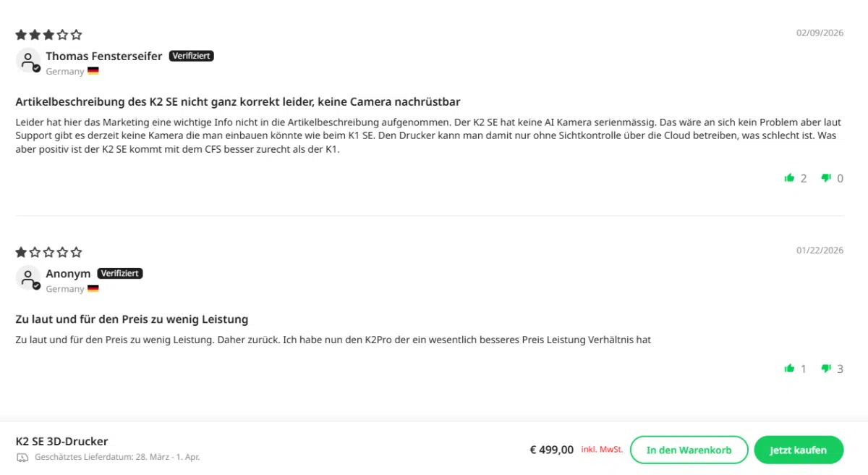Screen dimensions: 868x475
Task: Add the printer via In den Warenkorb
Action: pos(689,449)
